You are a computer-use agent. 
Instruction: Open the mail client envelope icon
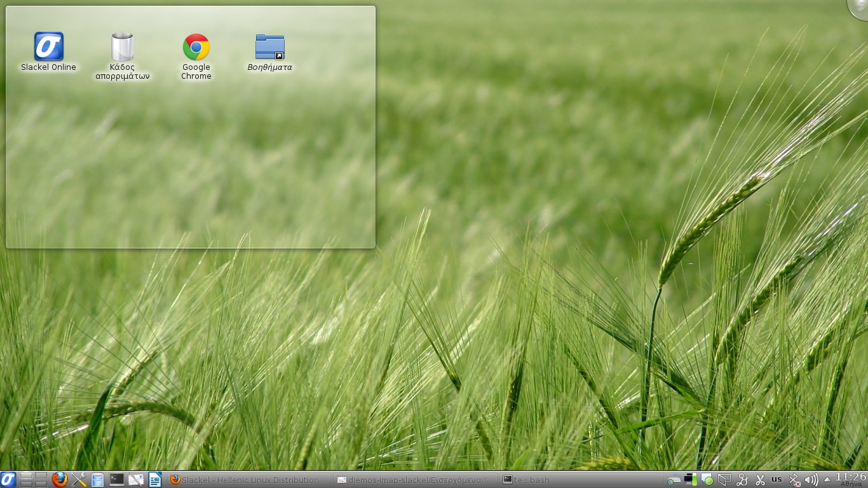136,480
